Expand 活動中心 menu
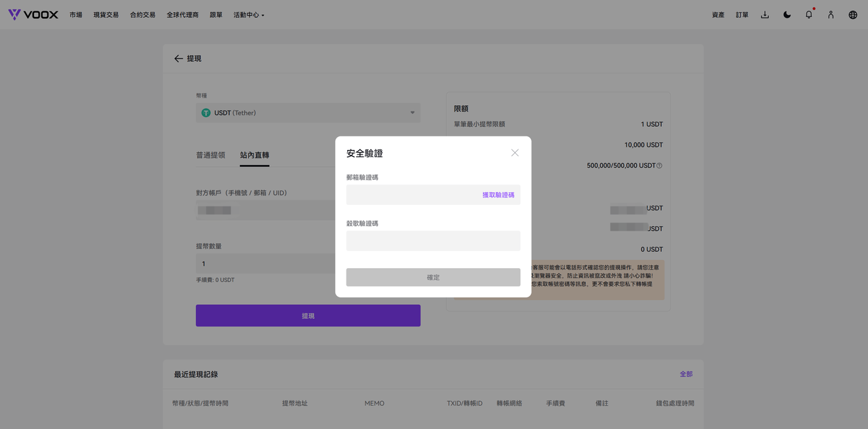Screen dimensions: 868x429 coord(249,14)
